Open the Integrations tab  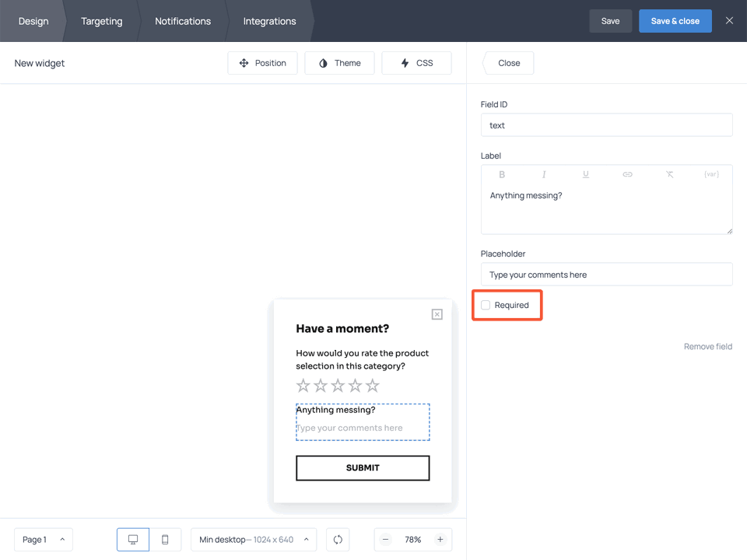click(268, 21)
